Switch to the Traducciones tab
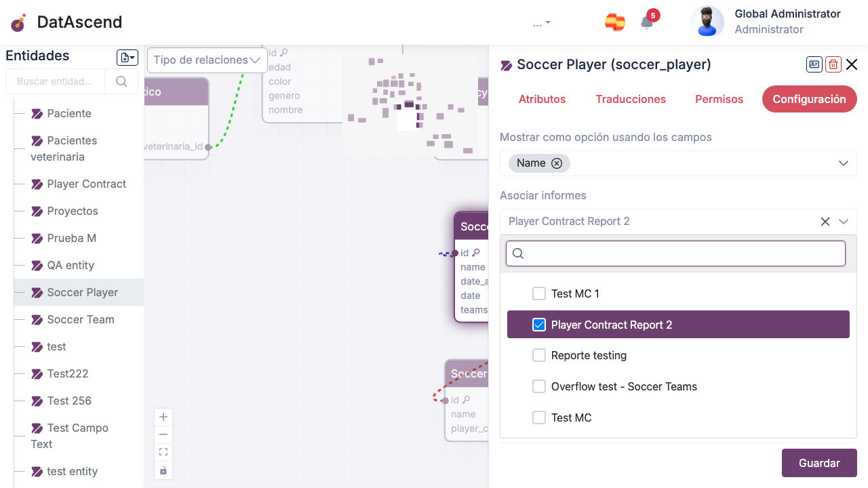The height and width of the screenshot is (488, 868). 631,99
